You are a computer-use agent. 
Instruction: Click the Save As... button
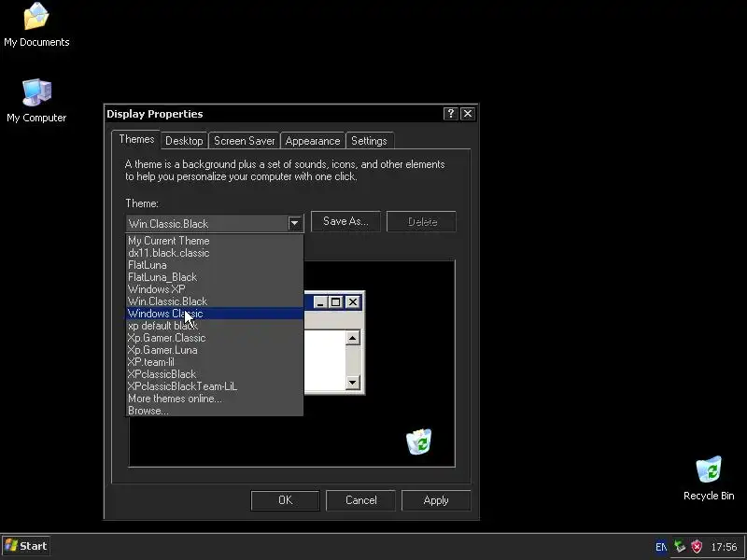345,221
